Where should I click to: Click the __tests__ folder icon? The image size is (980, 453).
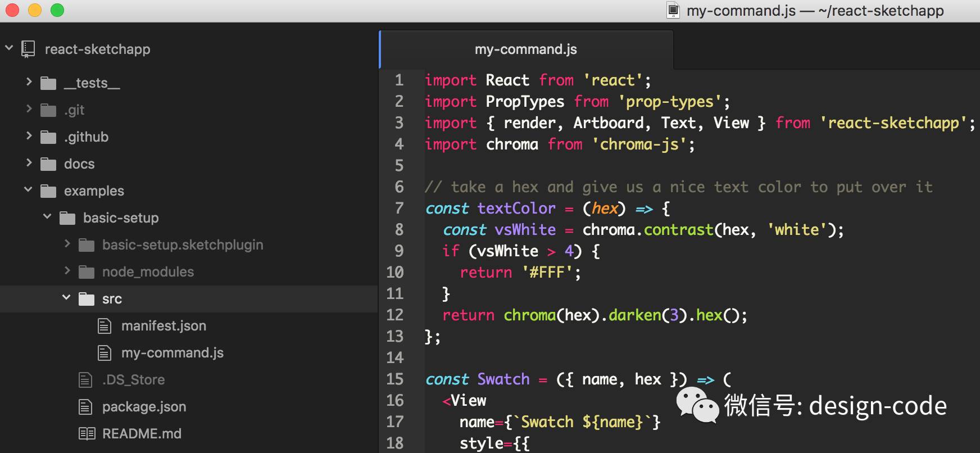point(48,84)
